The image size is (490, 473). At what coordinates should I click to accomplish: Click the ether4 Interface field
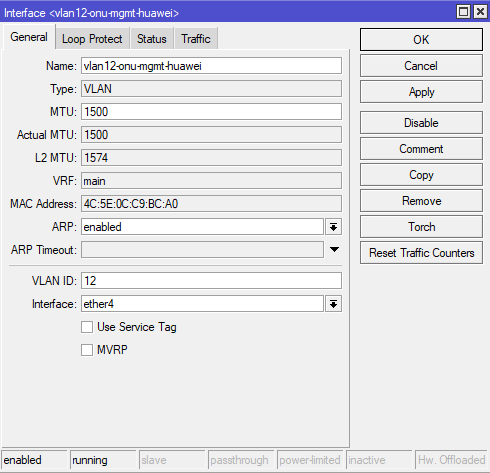tap(202, 304)
